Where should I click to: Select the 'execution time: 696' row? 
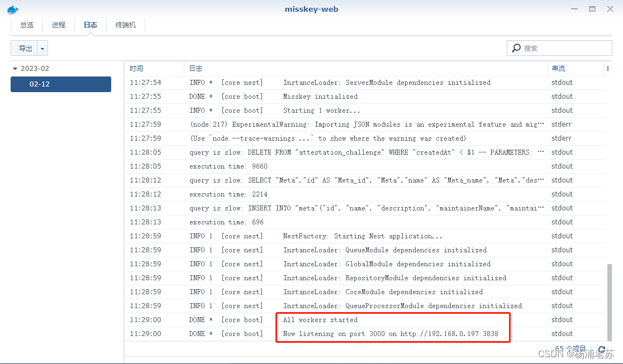365,222
